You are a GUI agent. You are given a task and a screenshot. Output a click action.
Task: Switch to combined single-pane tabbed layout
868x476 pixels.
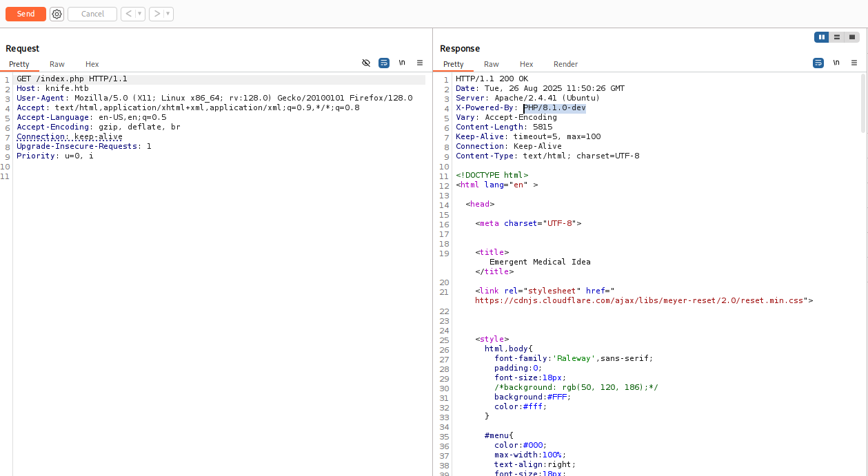(x=852, y=37)
